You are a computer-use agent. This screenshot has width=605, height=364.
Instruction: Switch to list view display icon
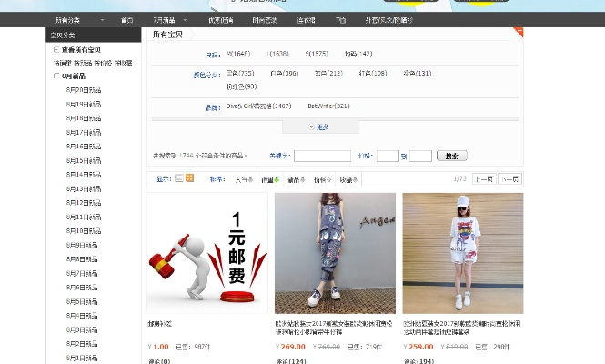(178, 178)
